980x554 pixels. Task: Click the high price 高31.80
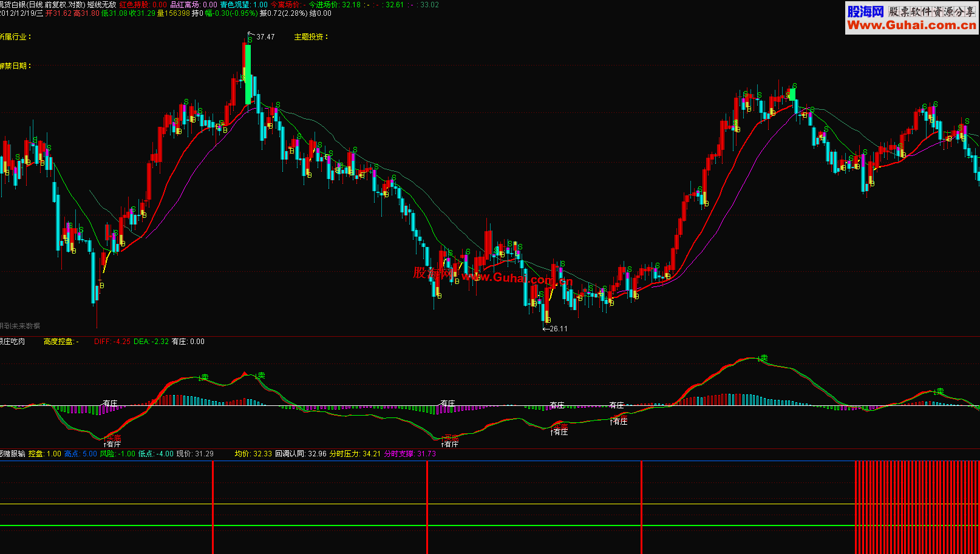pyautogui.click(x=87, y=13)
